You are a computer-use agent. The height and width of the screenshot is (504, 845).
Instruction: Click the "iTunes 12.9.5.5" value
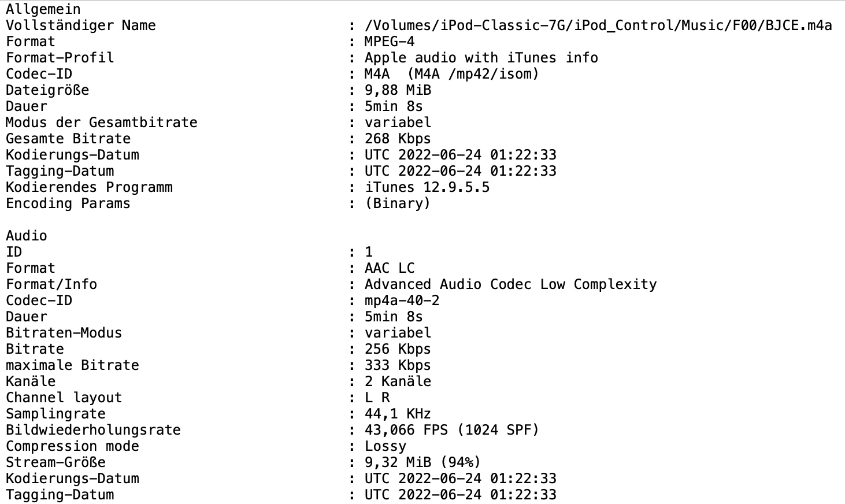[427, 187]
